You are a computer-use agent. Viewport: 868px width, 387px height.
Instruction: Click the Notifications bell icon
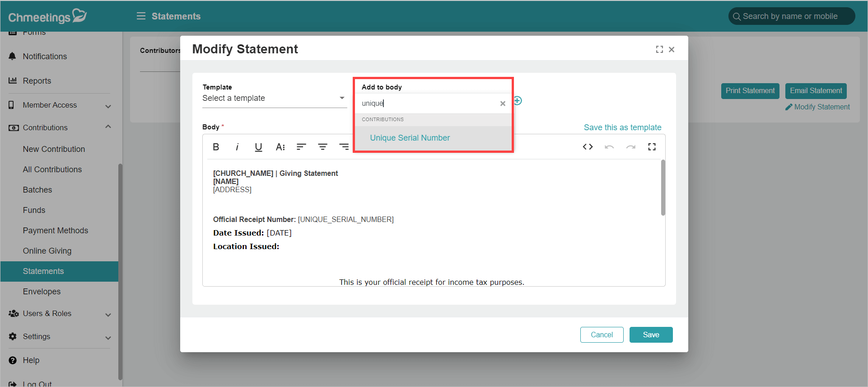coord(12,56)
